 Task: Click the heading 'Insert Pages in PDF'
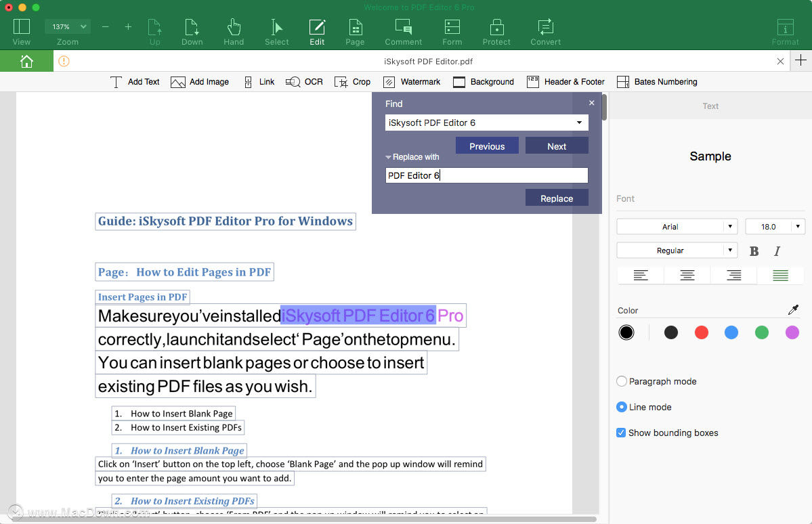tap(142, 297)
